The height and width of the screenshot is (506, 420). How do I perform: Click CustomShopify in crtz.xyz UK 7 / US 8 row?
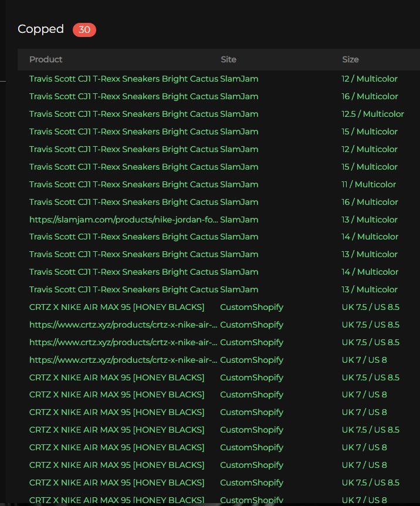252,360
